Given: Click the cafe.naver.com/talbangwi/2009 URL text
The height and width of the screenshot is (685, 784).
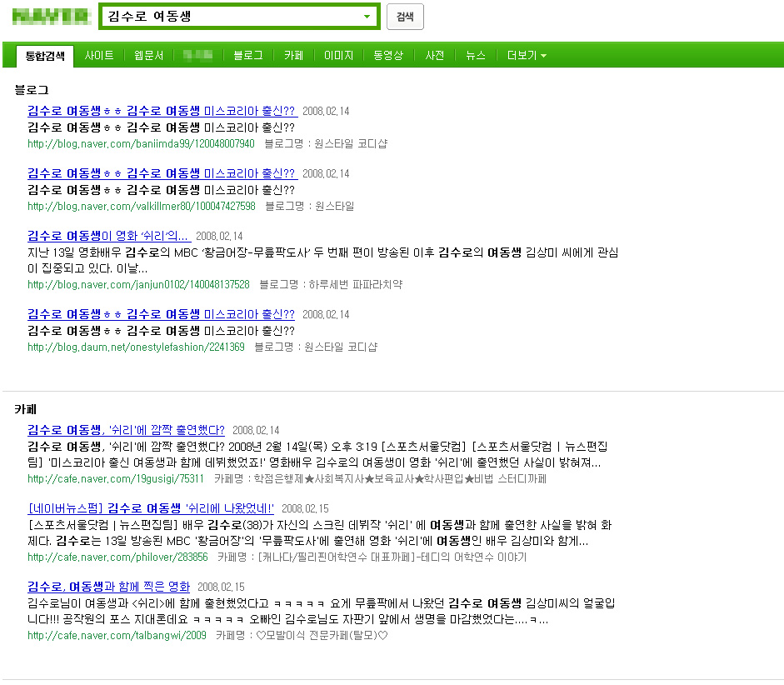Looking at the screenshot, I should coord(117,636).
